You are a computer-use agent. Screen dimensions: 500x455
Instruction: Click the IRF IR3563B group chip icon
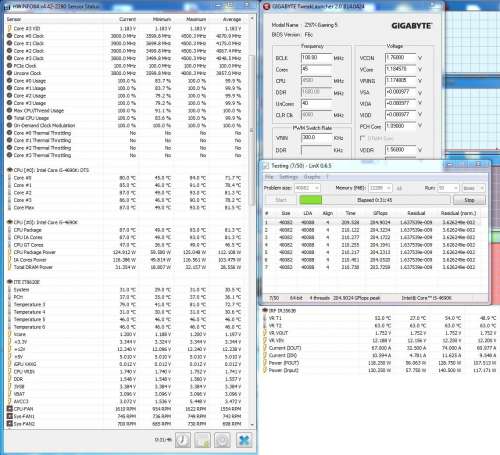pyautogui.click(x=265, y=310)
